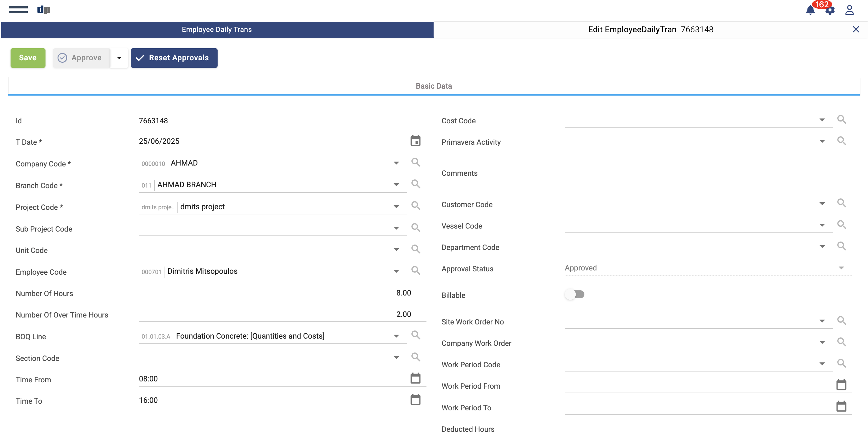
Task: Open the Approve button's dropdown arrow
Action: pos(119,58)
